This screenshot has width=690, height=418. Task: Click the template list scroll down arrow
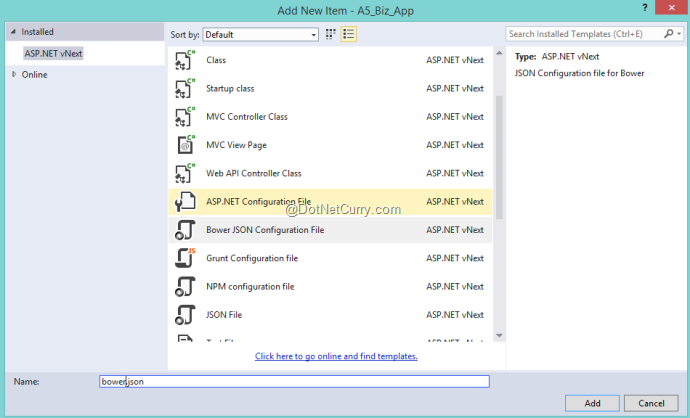tap(499, 336)
